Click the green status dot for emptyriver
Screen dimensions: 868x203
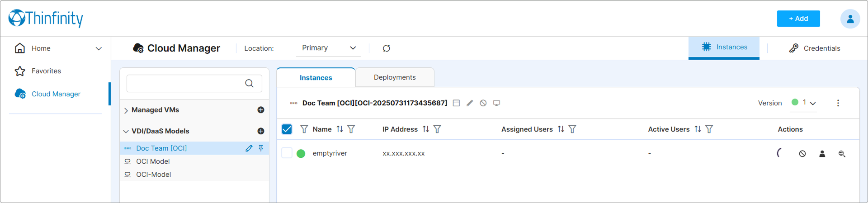[x=301, y=154]
